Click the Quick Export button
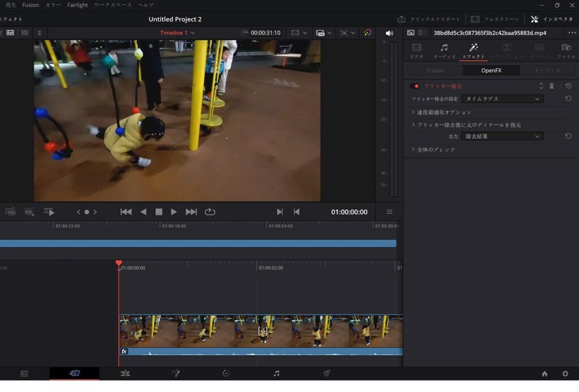Image resolution: width=579 pixels, height=392 pixels. [x=429, y=19]
